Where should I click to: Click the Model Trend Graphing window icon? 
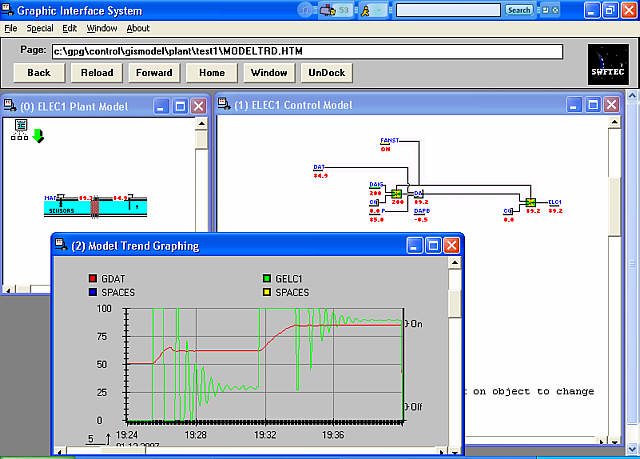tap(58, 245)
